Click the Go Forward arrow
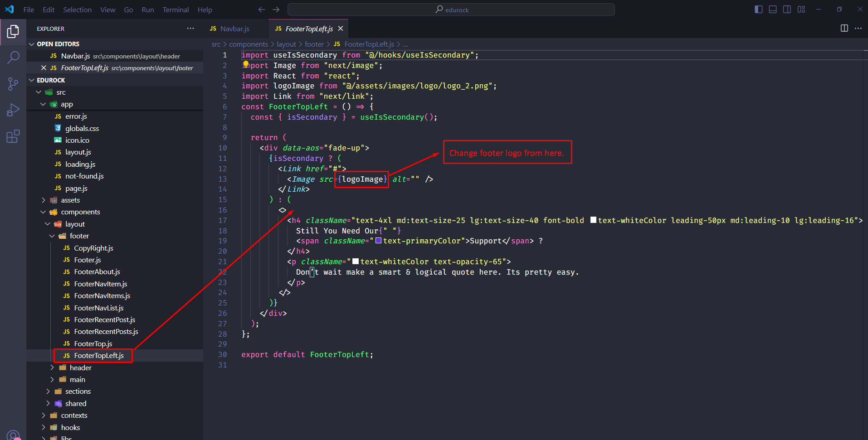Screen dimensions: 868x440 tap(276, 10)
